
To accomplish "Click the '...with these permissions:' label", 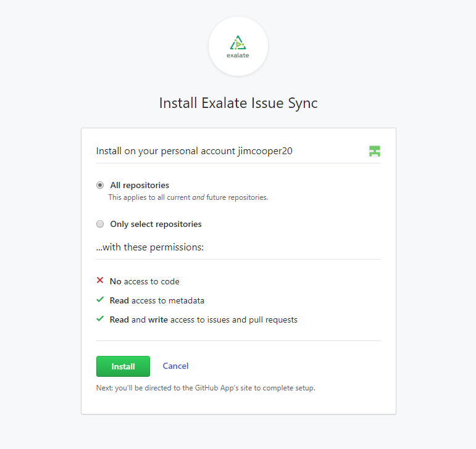I will (x=150, y=247).
